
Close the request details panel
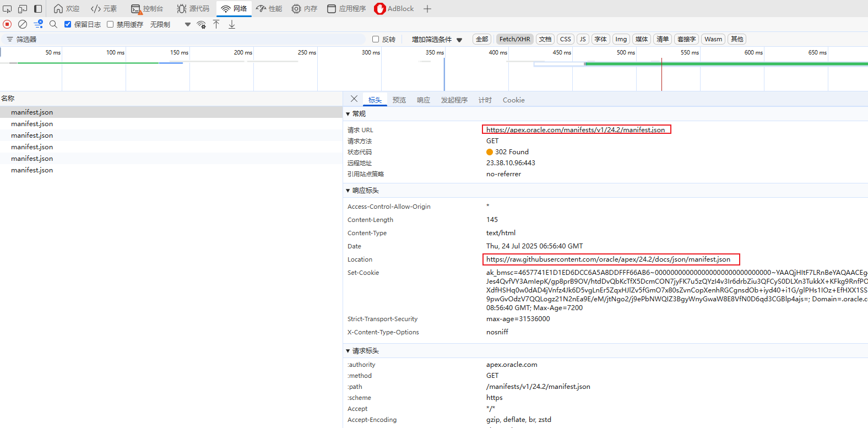click(x=354, y=99)
